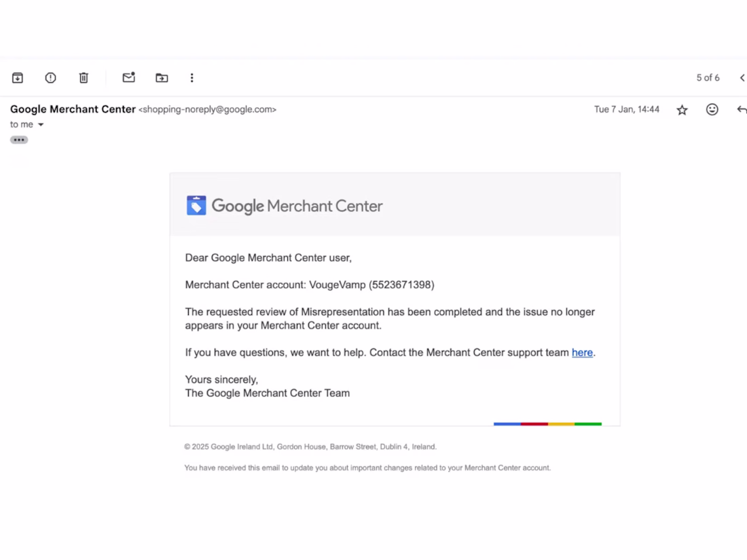Screen dimensions: 747x560
Task: Reply using the reply arrow icon
Action: pyautogui.click(x=742, y=109)
